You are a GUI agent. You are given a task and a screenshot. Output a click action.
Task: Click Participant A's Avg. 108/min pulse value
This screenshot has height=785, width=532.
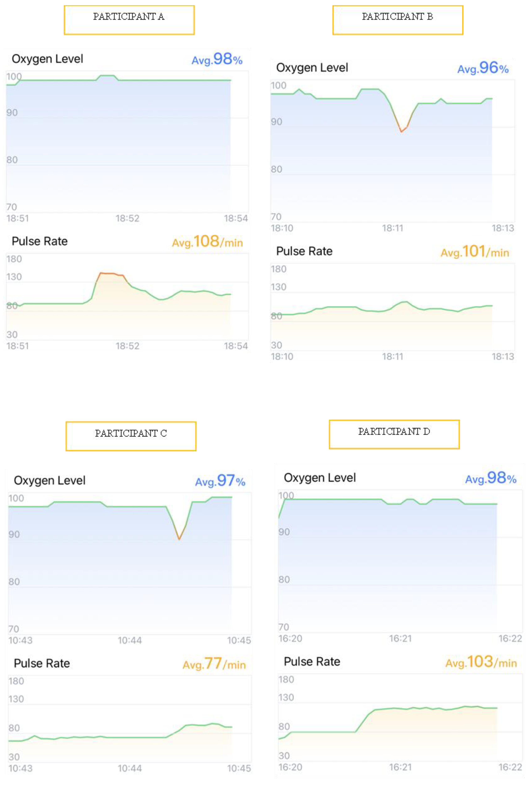coord(207,242)
